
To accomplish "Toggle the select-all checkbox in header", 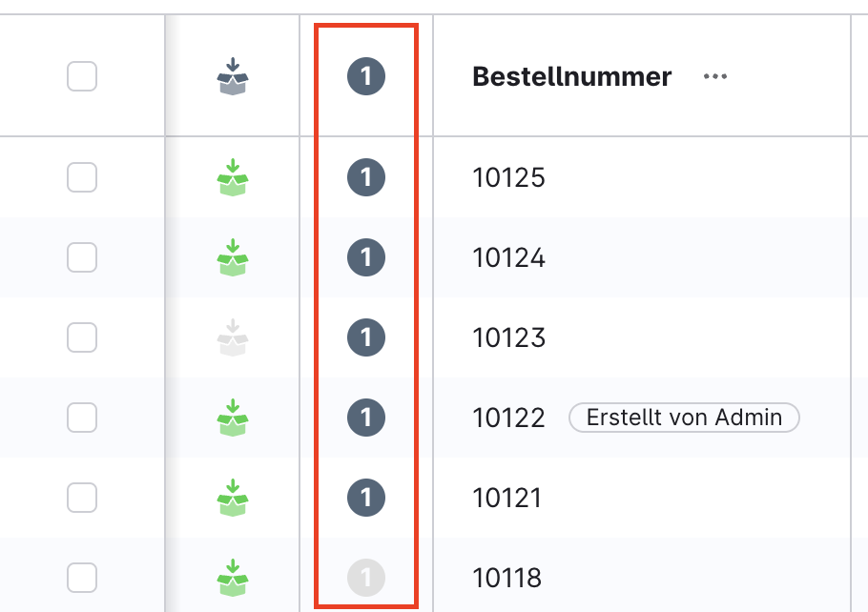I will pos(82,76).
